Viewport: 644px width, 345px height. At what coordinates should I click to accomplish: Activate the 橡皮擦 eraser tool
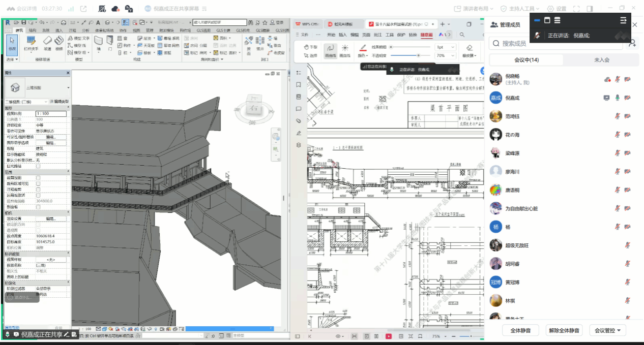point(469,50)
